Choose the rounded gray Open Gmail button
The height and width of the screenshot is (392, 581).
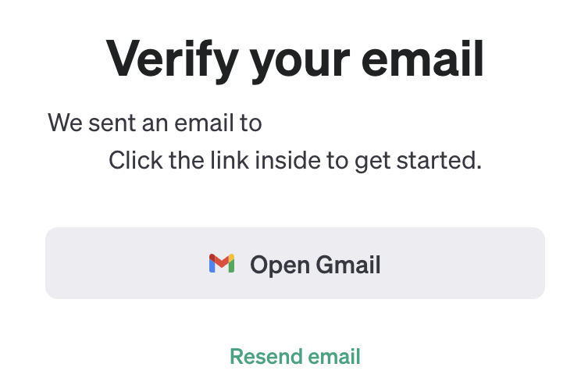(295, 263)
